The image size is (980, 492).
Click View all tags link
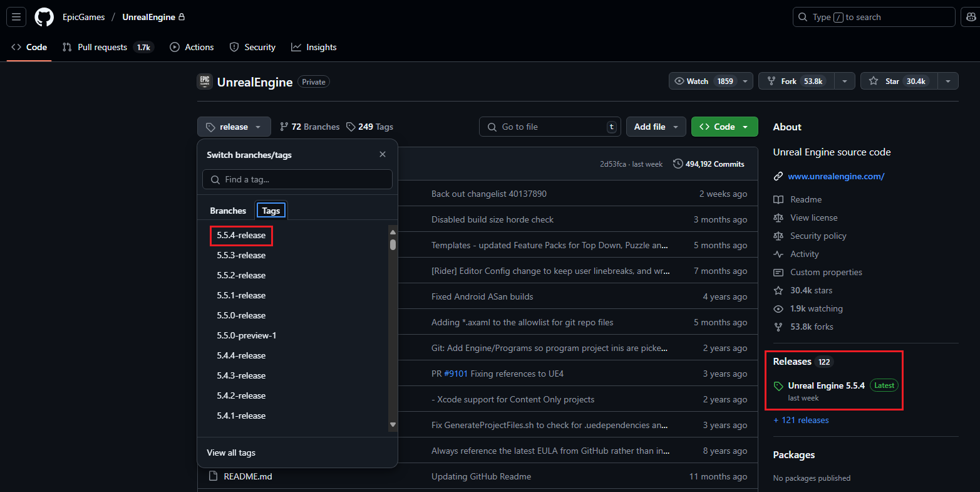(x=231, y=453)
